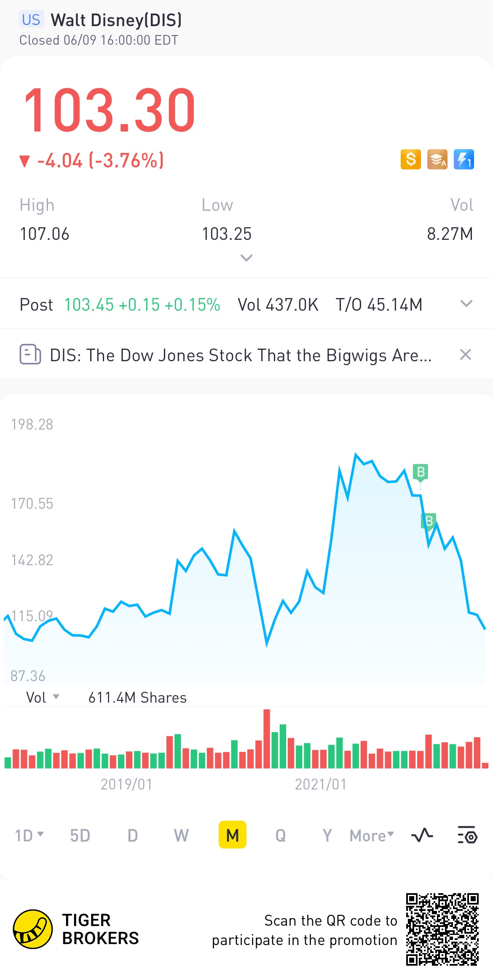Tap the news document icon beside DIS headline
Screen dimensions: 493x980
click(30, 354)
